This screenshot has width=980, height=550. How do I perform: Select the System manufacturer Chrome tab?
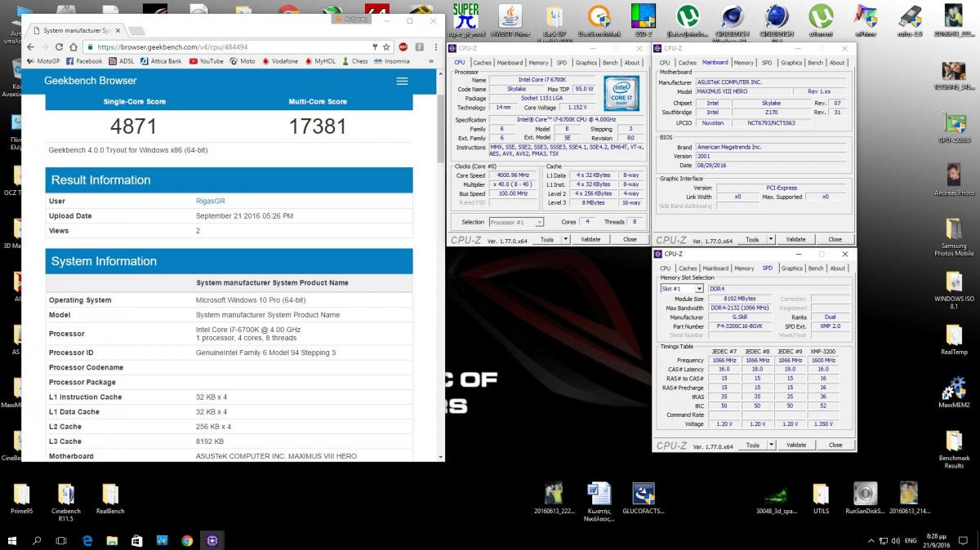pos(75,31)
